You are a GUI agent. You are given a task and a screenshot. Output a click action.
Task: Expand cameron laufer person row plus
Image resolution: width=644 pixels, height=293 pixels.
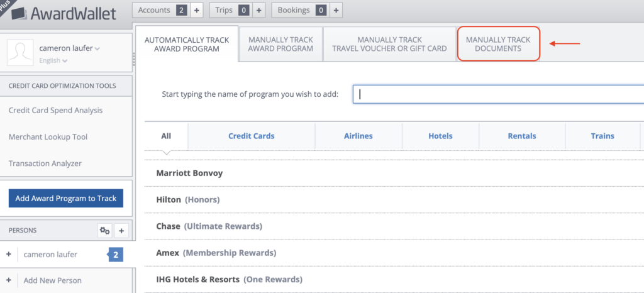tap(9, 255)
